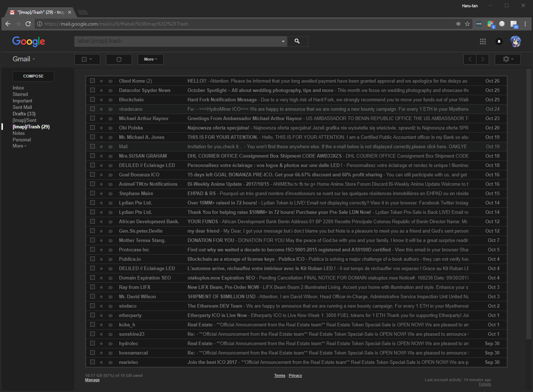Image resolution: width=533 pixels, height=392 pixels.
Task: Open the settings gear dropdown
Action: (x=508, y=59)
